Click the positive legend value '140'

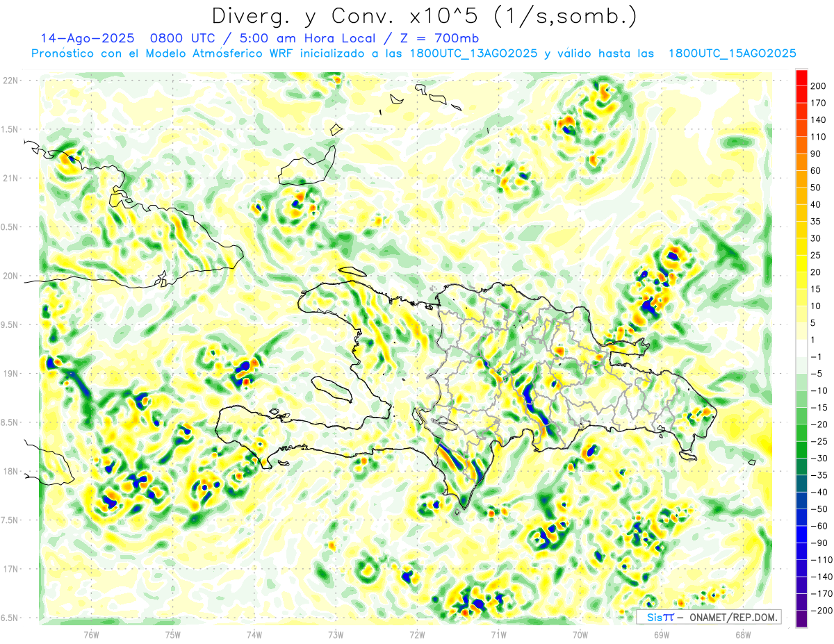[x=819, y=120]
